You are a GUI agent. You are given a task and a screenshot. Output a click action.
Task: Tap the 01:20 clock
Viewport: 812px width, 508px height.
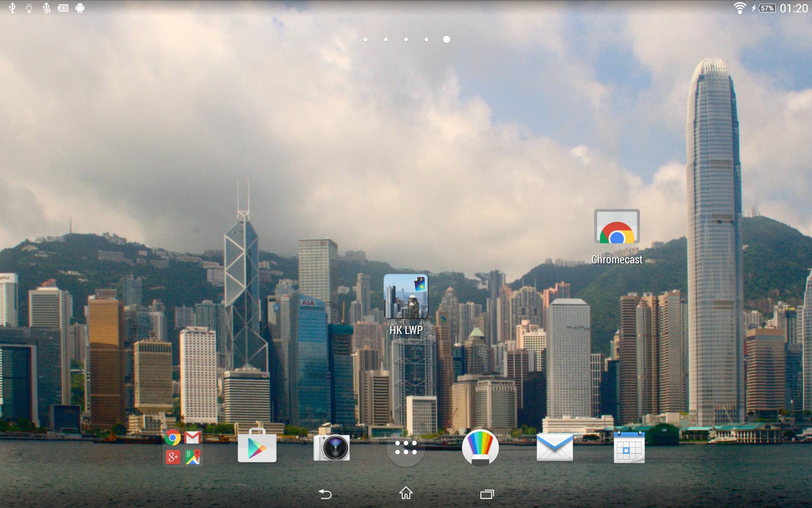coord(794,8)
